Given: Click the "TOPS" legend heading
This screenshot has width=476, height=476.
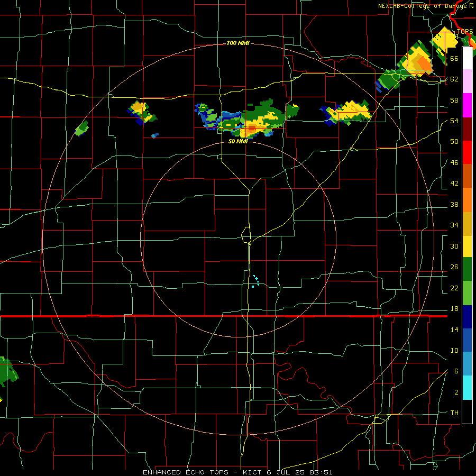Looking at the screenshot, I should (465, 32).
